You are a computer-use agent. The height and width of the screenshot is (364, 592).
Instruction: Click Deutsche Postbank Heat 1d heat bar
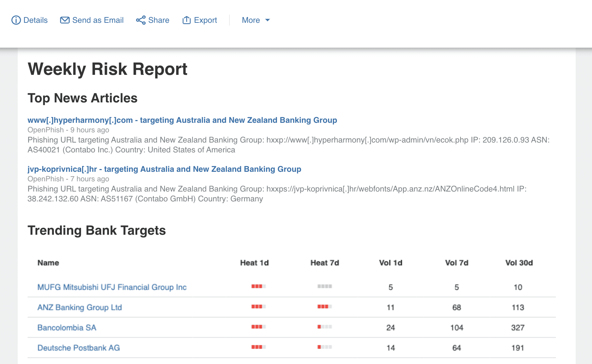click(x=259, y=347)
